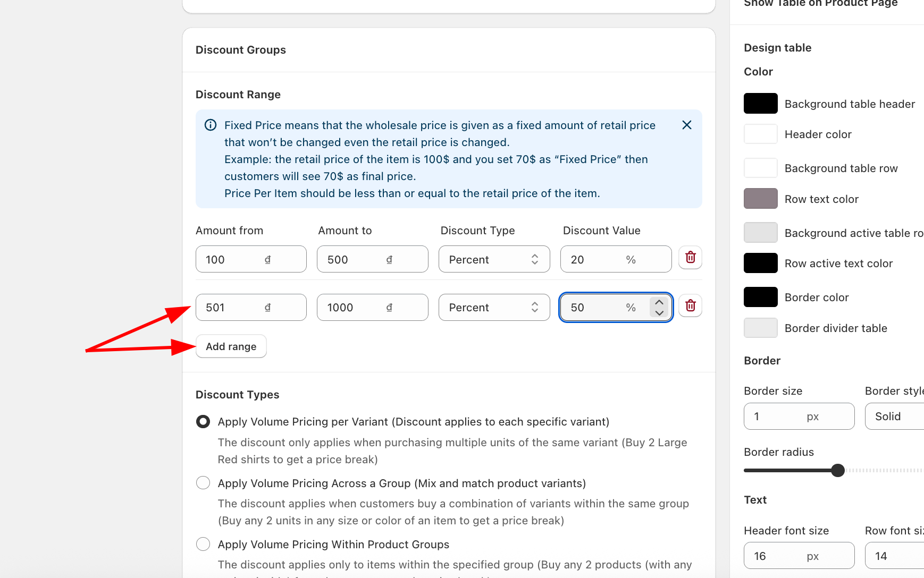This screenshot has width=924, height=578.
Task: Select Apply Volume Pricing Within Product Groups
Action: (203, 544)
